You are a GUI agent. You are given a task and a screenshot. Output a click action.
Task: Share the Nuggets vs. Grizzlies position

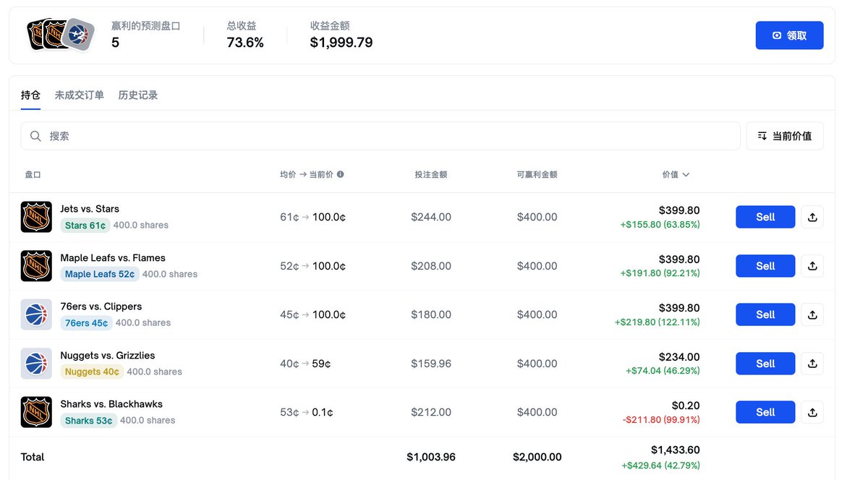coord(812,364)
